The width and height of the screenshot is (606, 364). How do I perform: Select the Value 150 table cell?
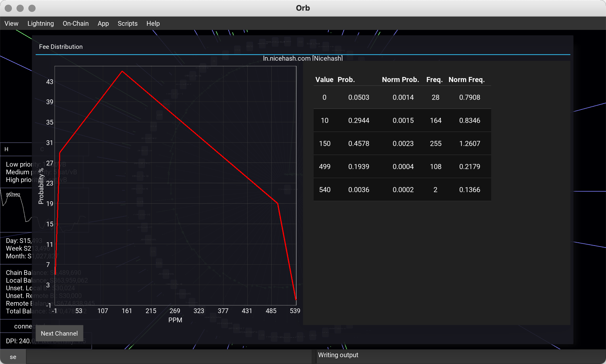click(x=325, y=144)
